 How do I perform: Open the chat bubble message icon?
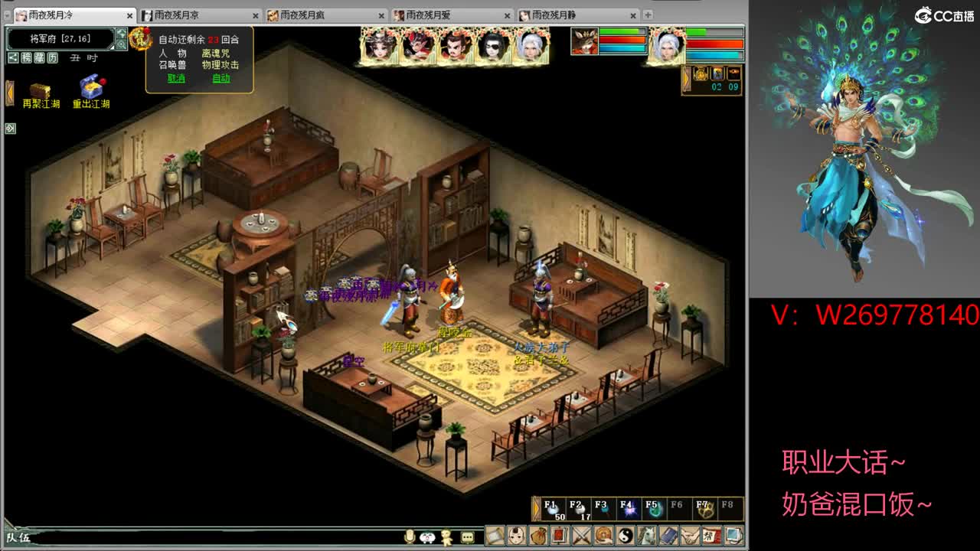point(467,537)
